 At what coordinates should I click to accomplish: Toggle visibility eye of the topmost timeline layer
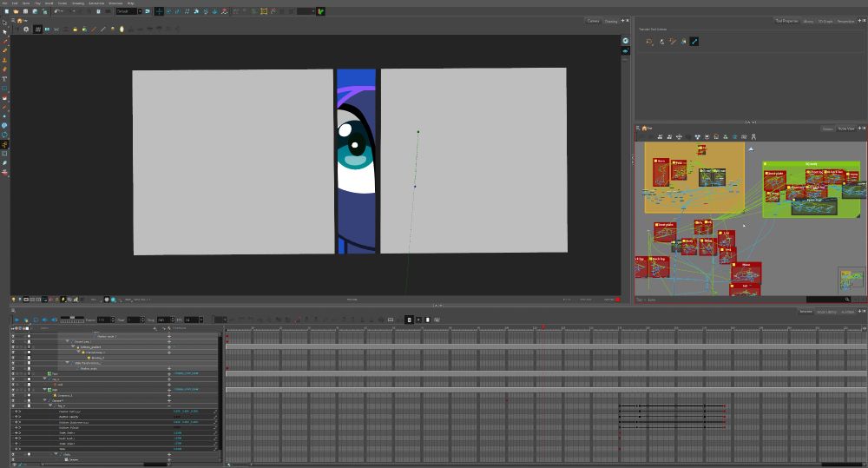coord(13,336)
